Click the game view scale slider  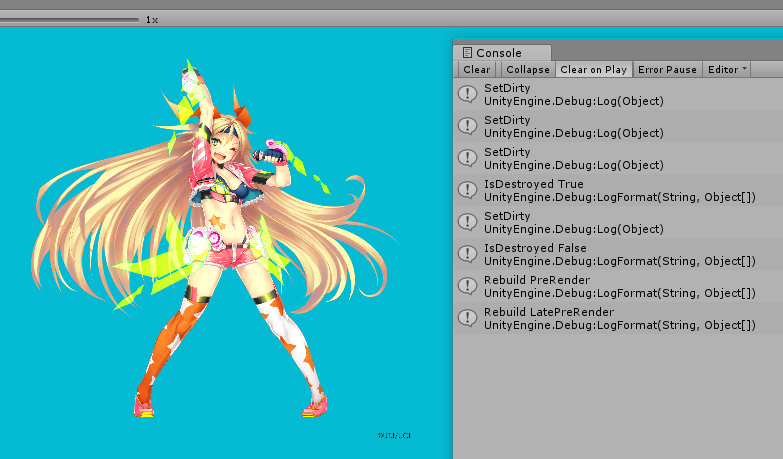[x=69, y=19]
